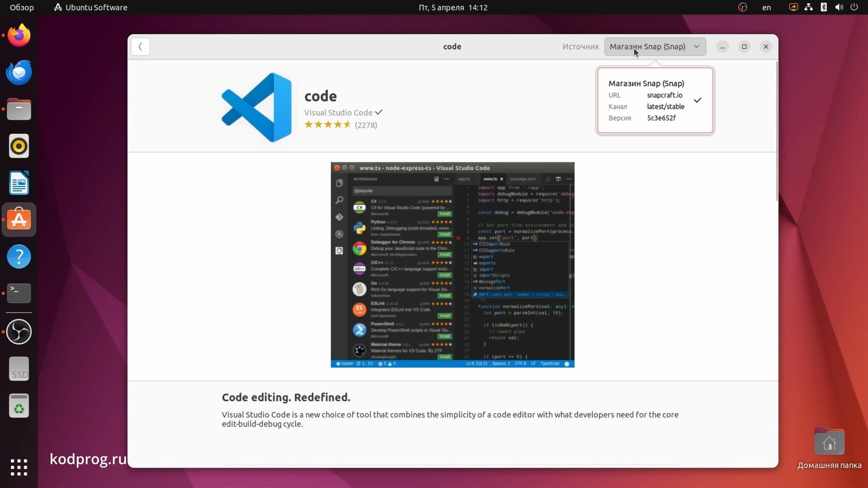Click the red-circle indicator icon in the top bar
Image resolution: width=868 pixels, height=488 pixels.
point(742,7)
